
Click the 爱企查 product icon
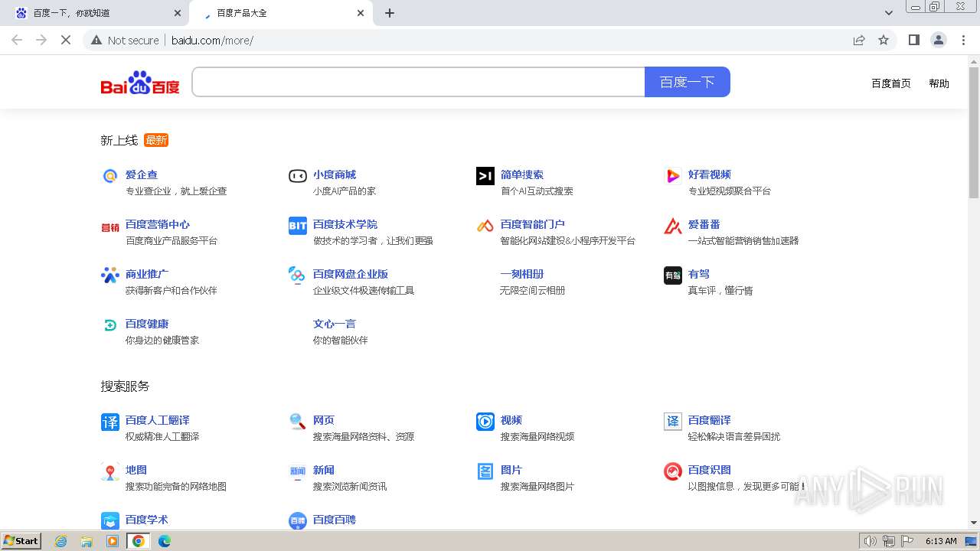110,176
